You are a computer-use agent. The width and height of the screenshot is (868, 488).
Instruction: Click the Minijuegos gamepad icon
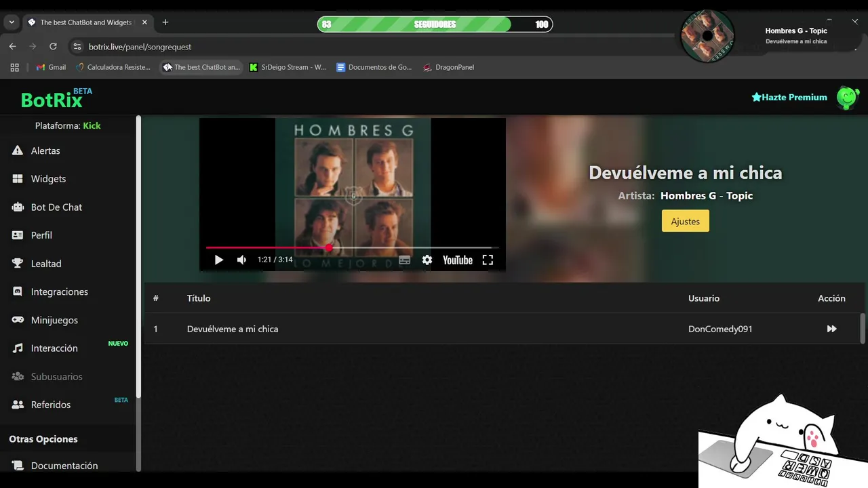tap(18, 320)
